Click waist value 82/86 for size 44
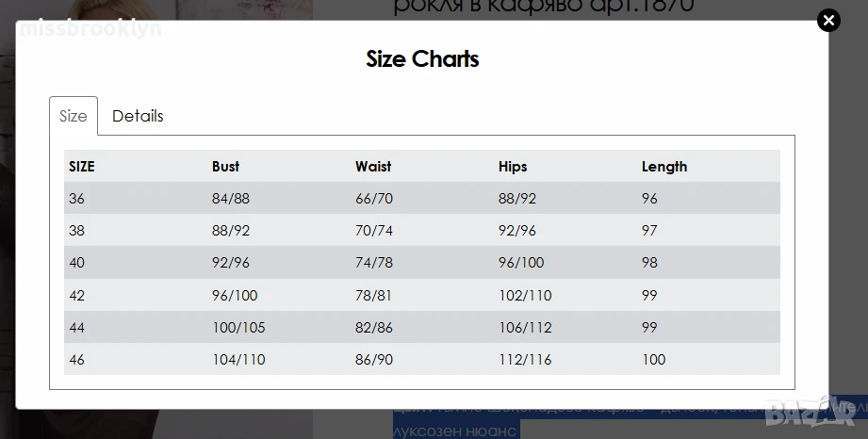The height and width of the screenshot is (439, 868). click(x=373, y=327)
